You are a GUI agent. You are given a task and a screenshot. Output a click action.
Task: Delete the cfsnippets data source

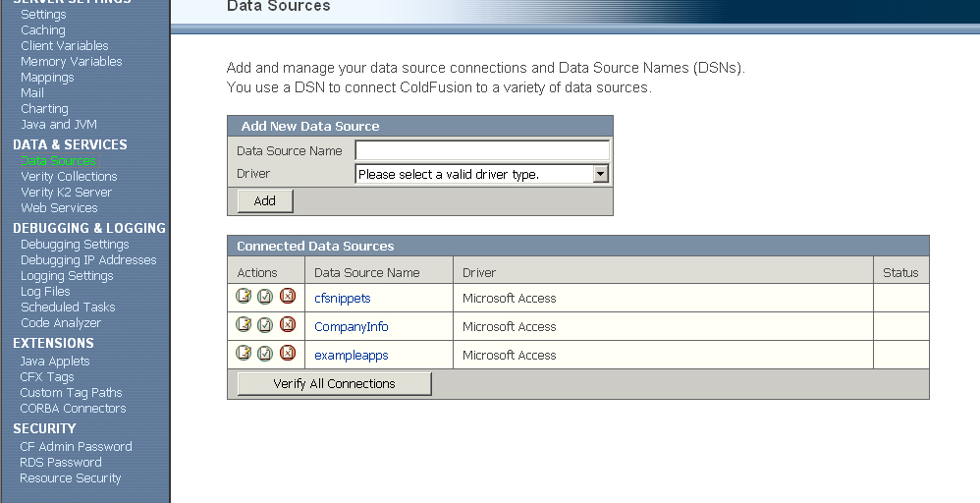(288, 296)
